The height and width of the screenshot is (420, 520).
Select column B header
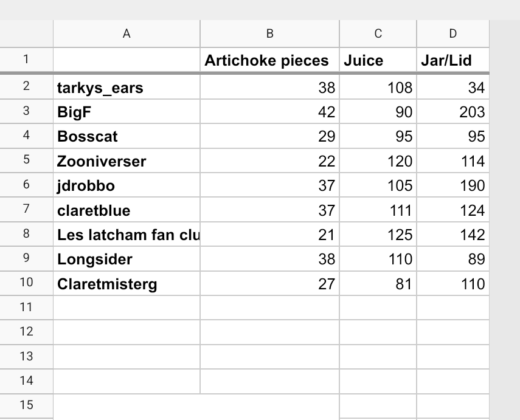269,34
